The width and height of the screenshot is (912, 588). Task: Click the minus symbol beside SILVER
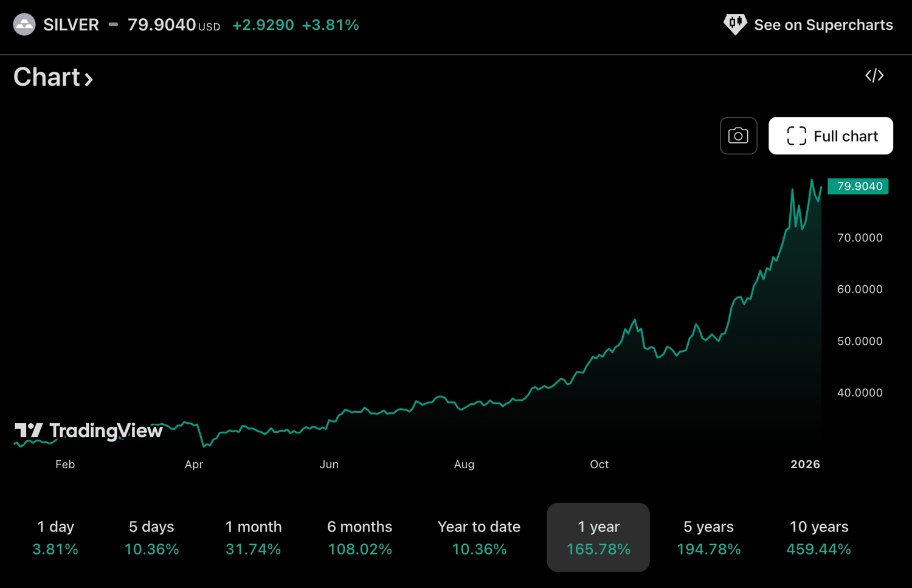[112, 24]
